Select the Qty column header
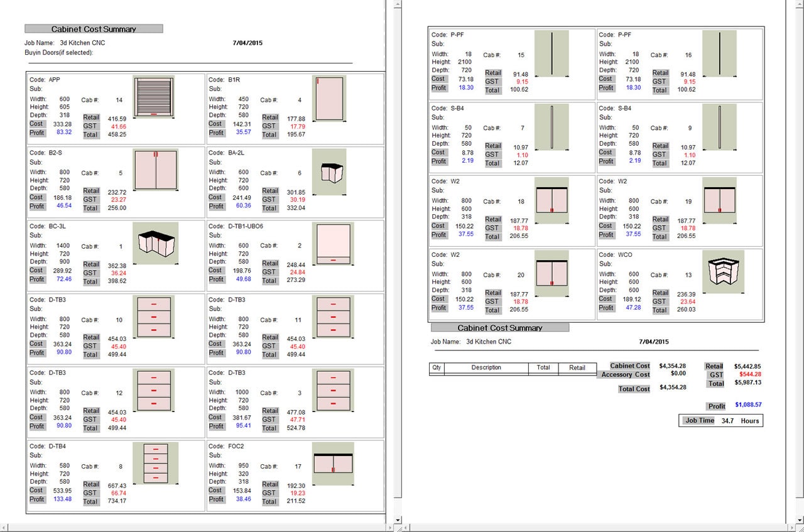Image resolution: width=804 pixels, height=532 pixels. tap(437, 368)
